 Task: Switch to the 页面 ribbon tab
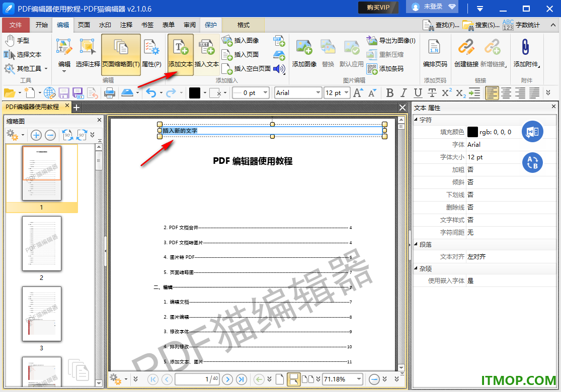pyautogui.click(x=84, y=25)
